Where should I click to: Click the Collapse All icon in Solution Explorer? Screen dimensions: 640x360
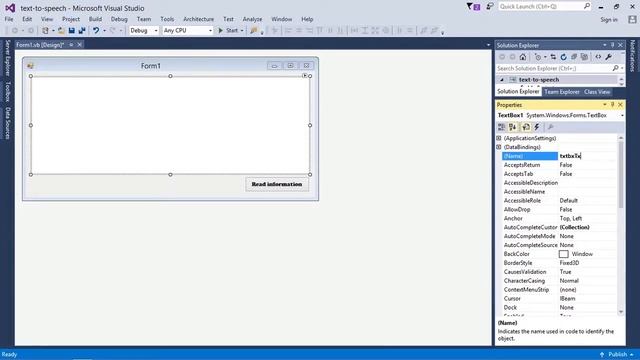point(574,57)
